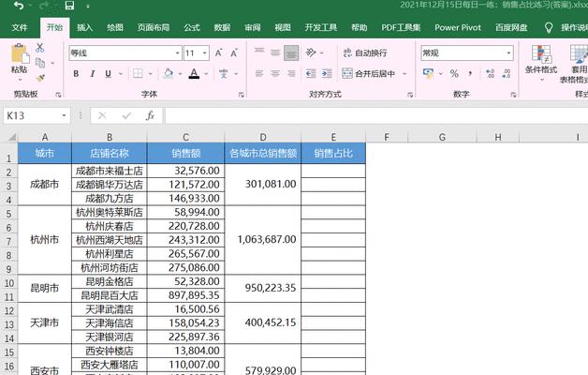Apply percent style

pos(454,73)
